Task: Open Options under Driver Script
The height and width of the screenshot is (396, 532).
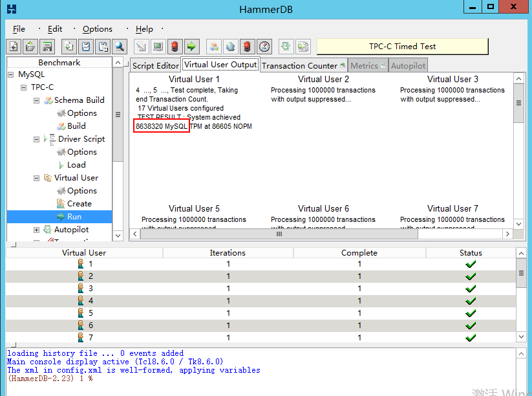Action: [x=81, y=152]
